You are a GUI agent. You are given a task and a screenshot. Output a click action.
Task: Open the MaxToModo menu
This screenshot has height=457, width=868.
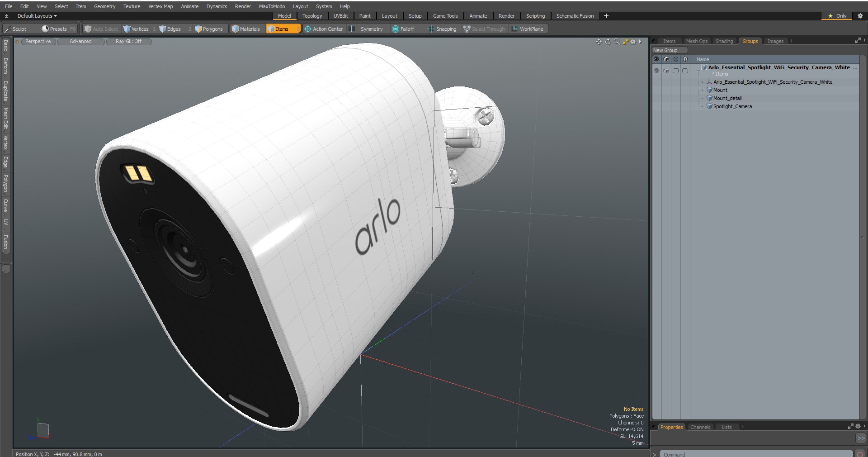click(x=272, y=6)
